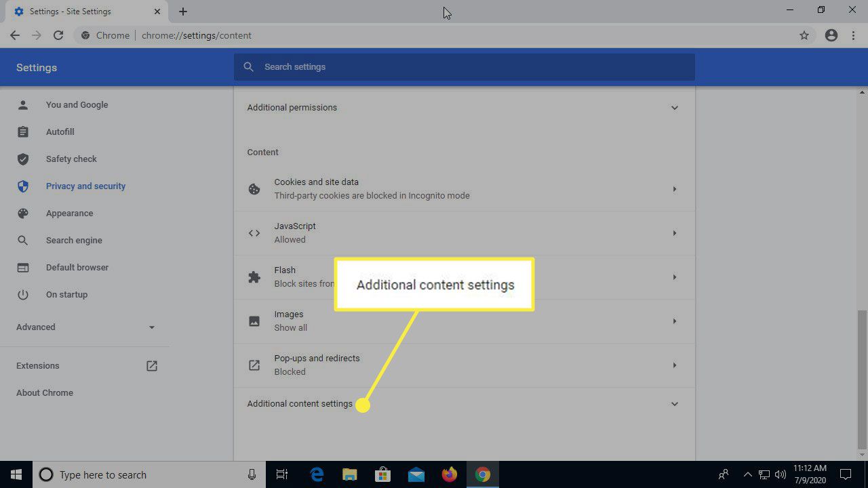Click the chrome://settings/content address bar
868x488 pixels.
coord(444,35)
